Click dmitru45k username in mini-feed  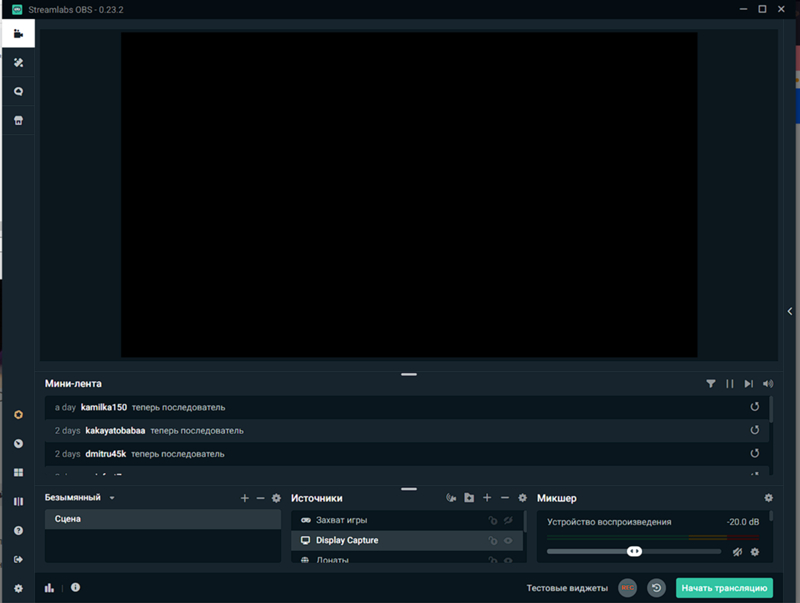pos(106,454)
